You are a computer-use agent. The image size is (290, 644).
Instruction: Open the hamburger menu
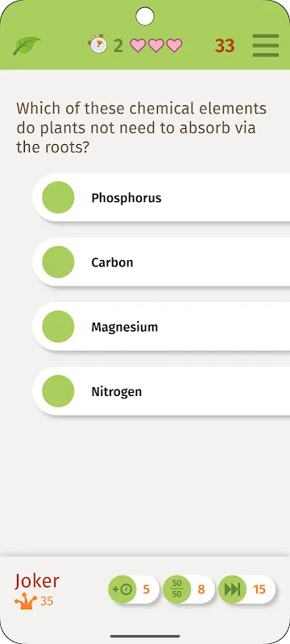tap(265, 46)
